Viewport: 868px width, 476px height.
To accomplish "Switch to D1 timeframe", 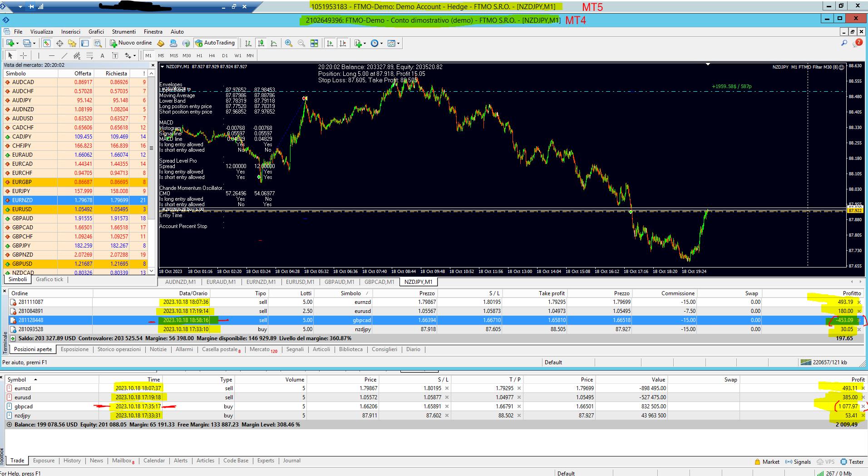I will [225, 55].
